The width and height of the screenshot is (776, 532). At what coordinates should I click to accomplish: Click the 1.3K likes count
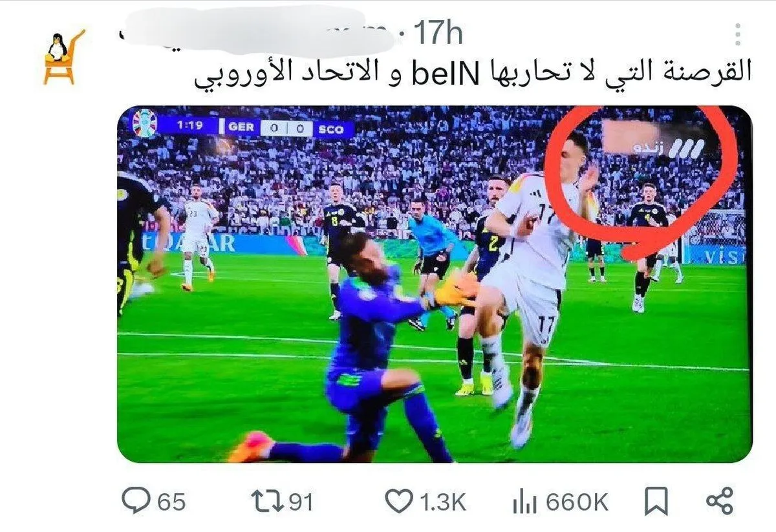coord(443,502)
